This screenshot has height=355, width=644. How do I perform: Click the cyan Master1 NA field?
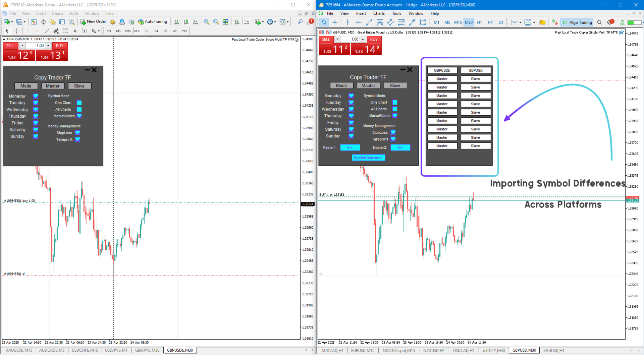click(x=350, y=147)
